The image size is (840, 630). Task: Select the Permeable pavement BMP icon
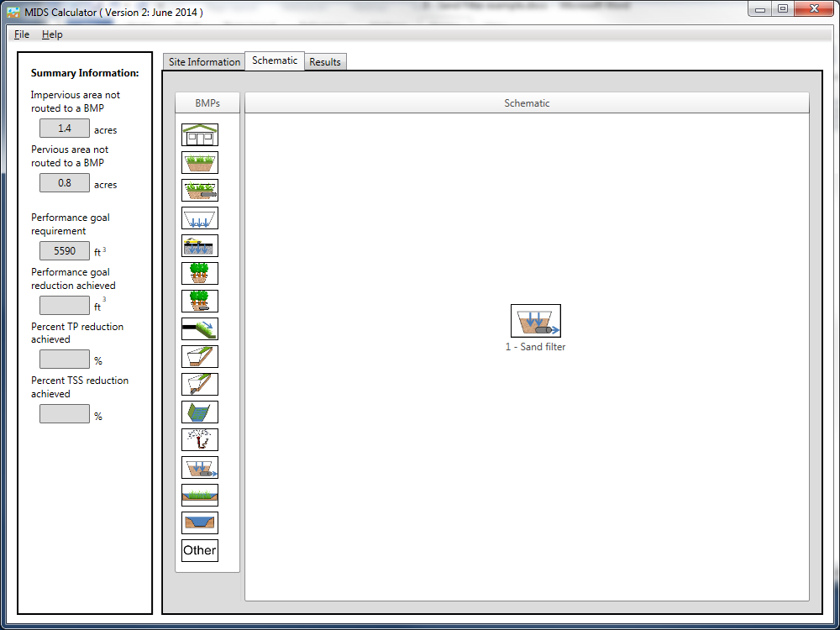[199, 245]
